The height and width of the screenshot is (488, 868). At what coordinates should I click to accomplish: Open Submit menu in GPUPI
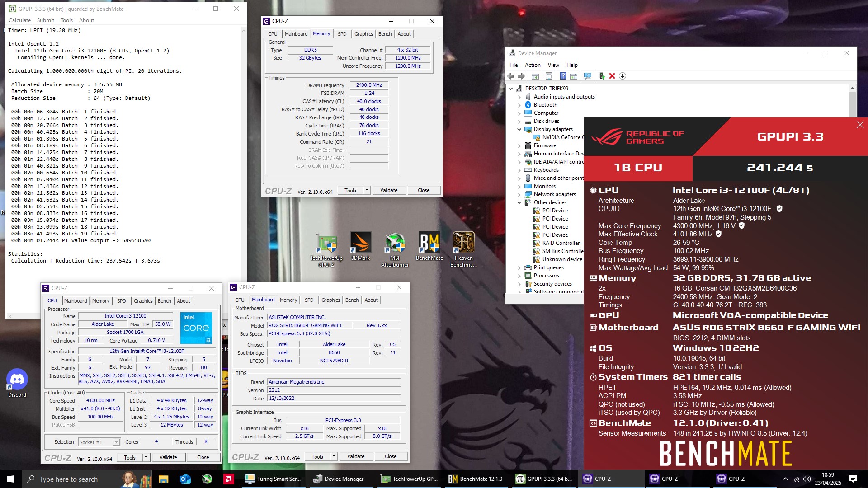click(46, 20)
